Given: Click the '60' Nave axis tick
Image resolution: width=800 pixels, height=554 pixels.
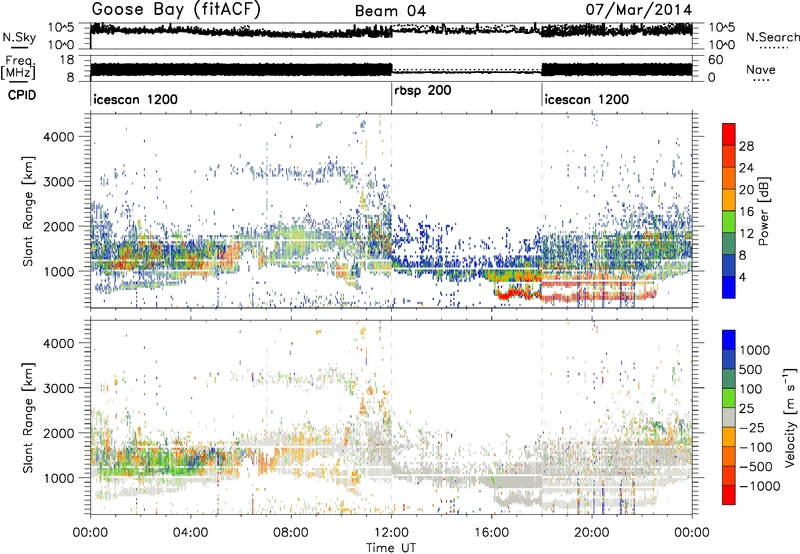Looking at the screenshot, I should coord(716,60).
